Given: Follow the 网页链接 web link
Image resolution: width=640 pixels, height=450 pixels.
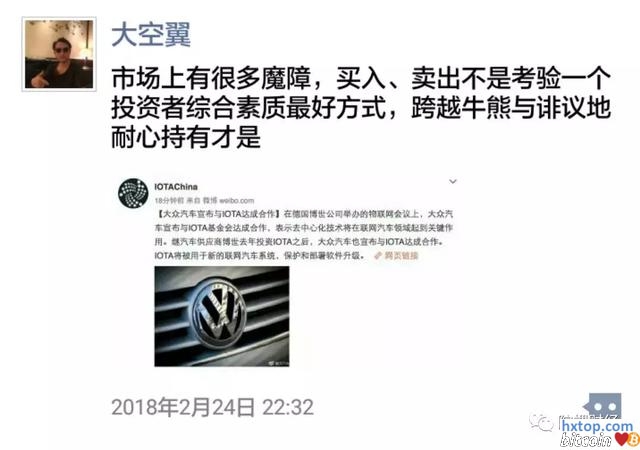Looking at the screenshot, I should tap(401, 256).
